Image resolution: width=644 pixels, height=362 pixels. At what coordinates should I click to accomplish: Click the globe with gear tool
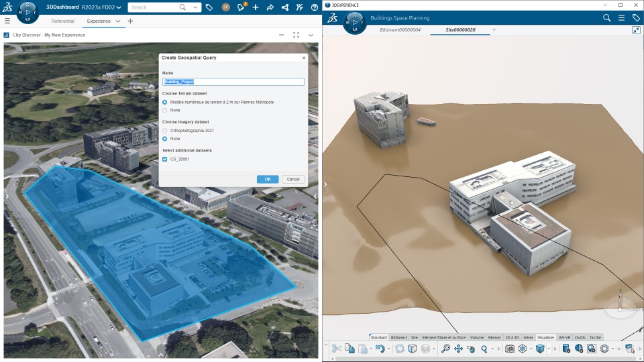(x=579, y=349)
